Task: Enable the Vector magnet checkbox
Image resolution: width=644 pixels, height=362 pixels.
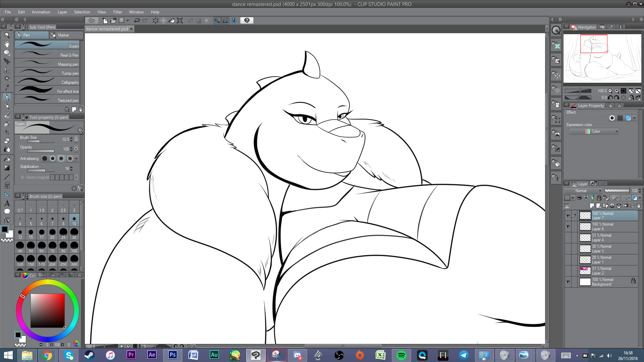Action: pyautogui.click(x=22, y=177)
